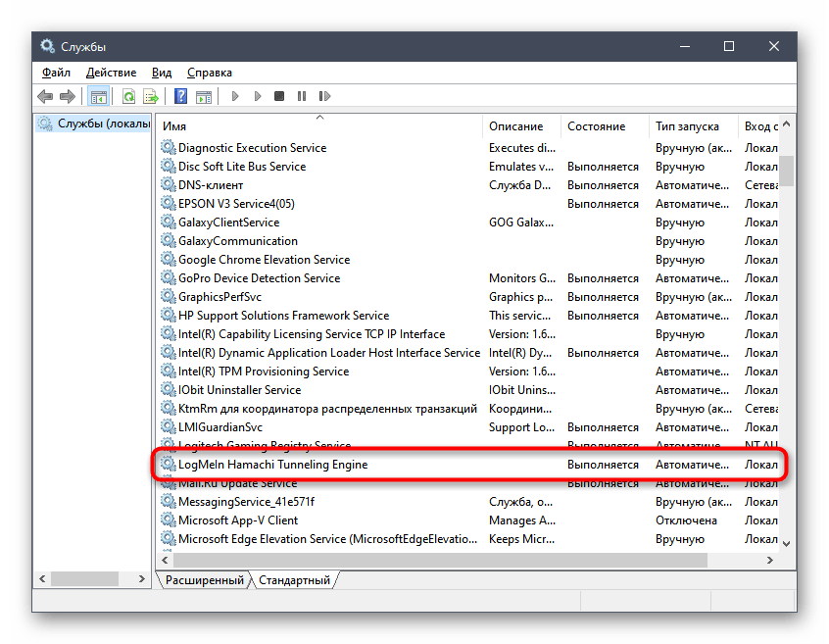Click GOG Galax... description cell
829x644 pixels.
pyautogui.click(x=520, y=222)
